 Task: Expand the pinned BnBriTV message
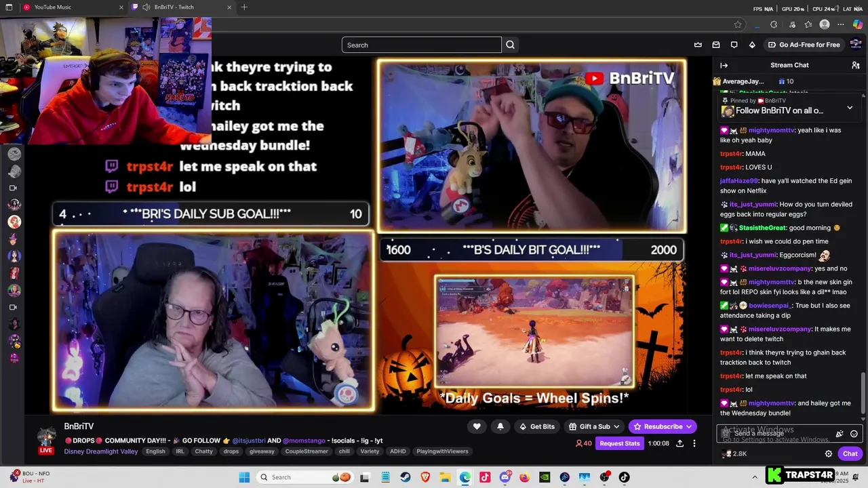(850, 108)
